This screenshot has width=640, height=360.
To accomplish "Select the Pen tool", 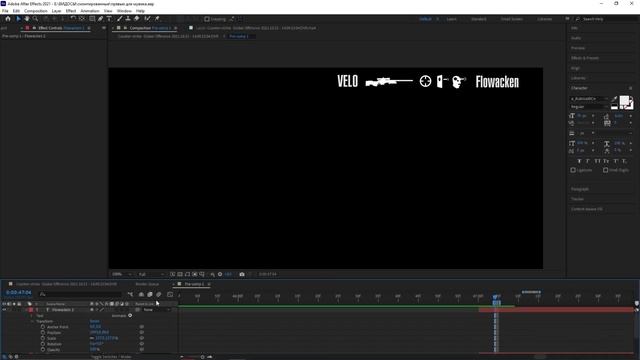I will pyautogui.click(x=100, y=19).
